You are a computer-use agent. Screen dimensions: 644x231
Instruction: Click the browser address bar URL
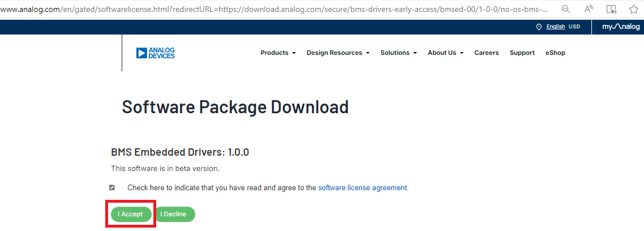click(x=274, y=9)
